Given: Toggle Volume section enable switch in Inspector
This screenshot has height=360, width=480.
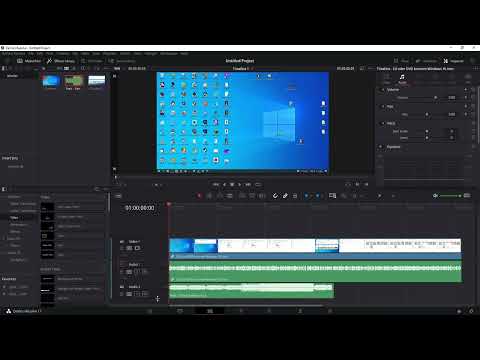Looking at the screenshot, I should (382, 90).
